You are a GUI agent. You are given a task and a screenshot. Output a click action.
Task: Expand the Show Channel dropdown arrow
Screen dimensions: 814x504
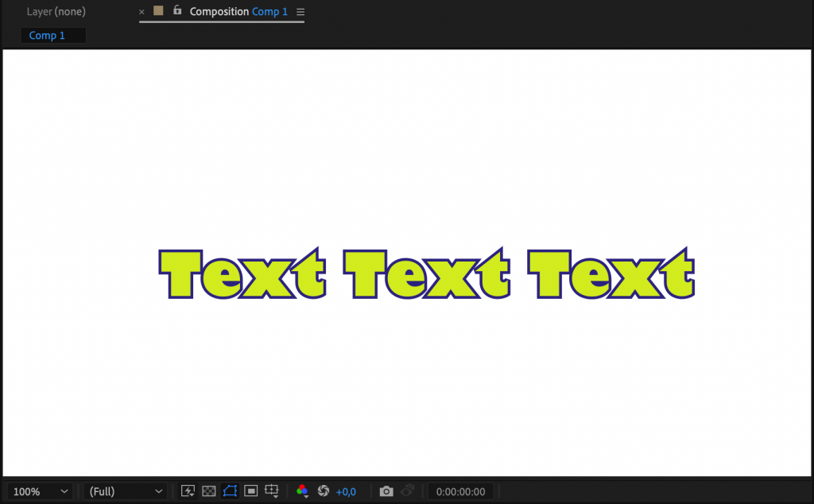307,496
